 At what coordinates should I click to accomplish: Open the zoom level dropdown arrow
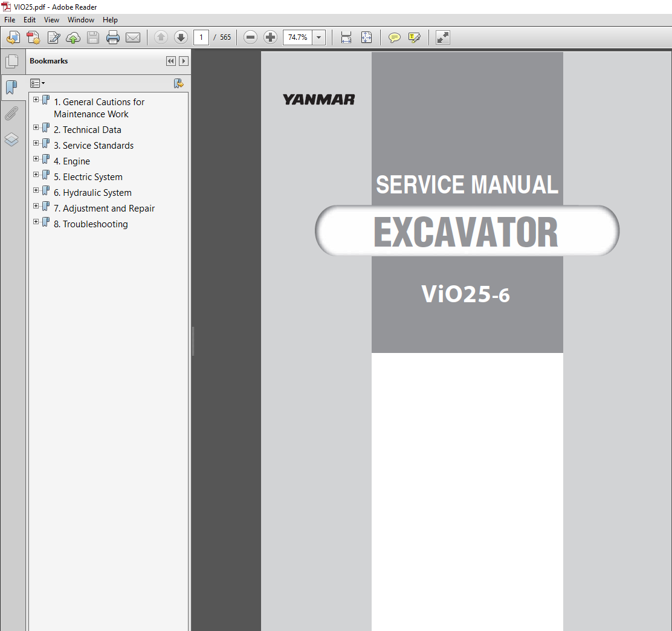point(319,37)
